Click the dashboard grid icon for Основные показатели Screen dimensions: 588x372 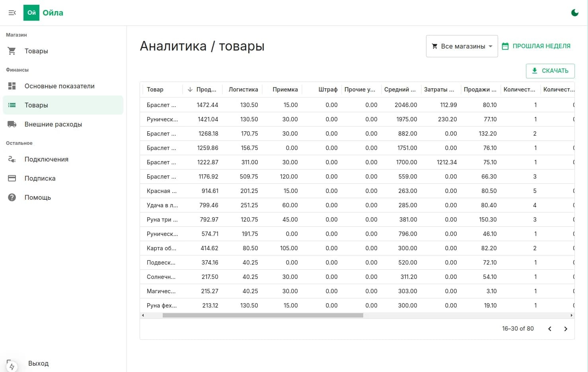click(x=12, y=86)
